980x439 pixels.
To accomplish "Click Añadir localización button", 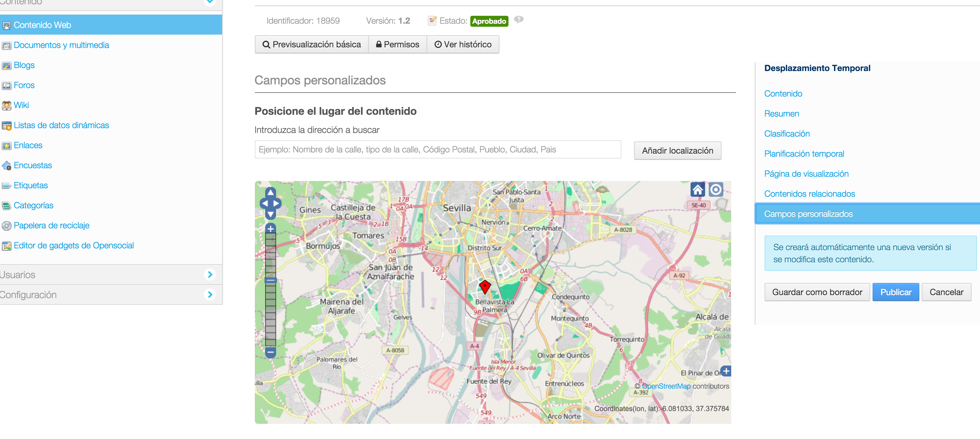I will click(x=677, y=150).
